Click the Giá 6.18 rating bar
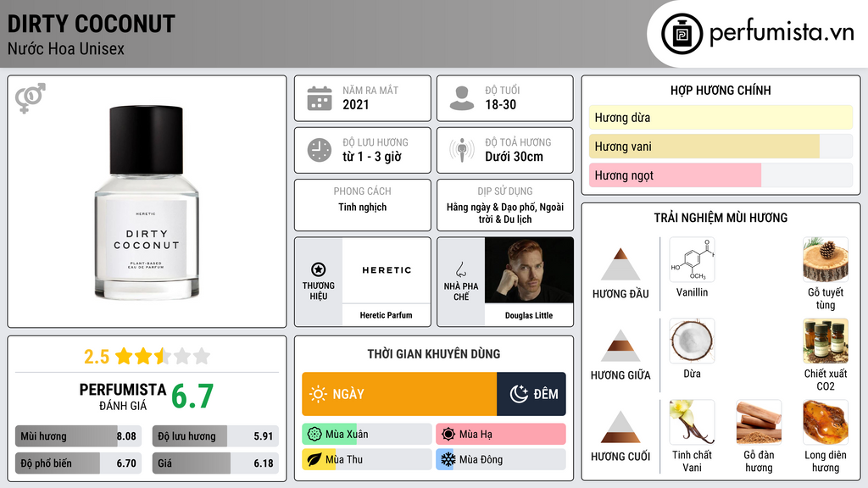The width and height of the screenshot is (868, 488). (x=215, y=463)
